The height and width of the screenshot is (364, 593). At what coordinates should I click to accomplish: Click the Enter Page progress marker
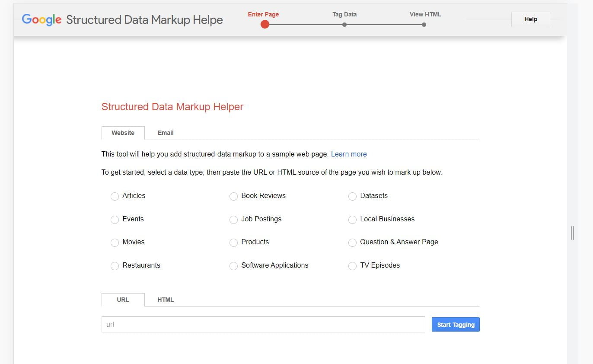[x=265, y=25]
